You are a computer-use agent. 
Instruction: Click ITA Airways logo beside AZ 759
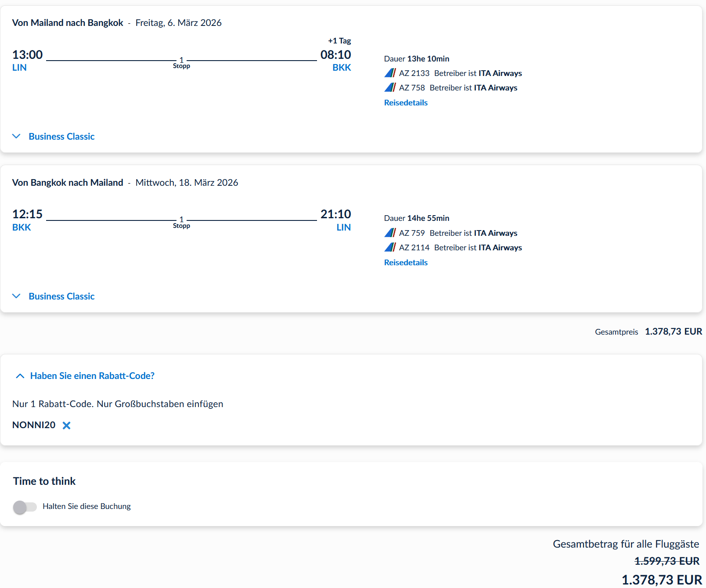click(x=390, y=233)
